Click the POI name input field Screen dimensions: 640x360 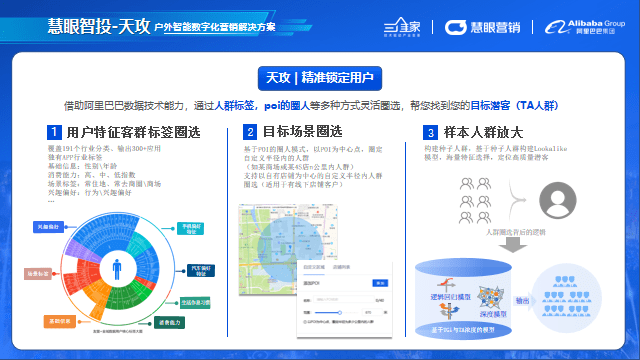(344, 300)
